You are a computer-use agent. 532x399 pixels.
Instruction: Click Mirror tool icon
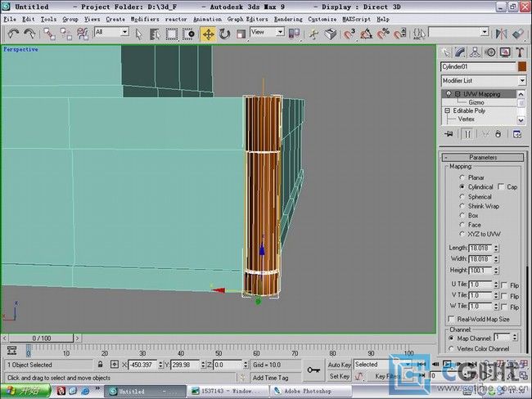coord(501,34)
